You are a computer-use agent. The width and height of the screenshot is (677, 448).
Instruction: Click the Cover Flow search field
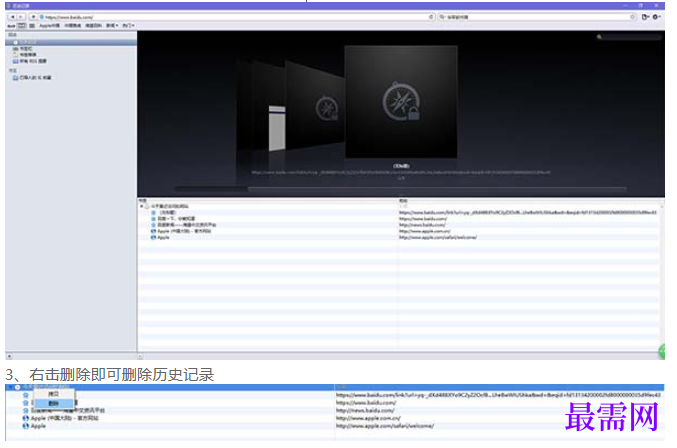click(631, 37)
